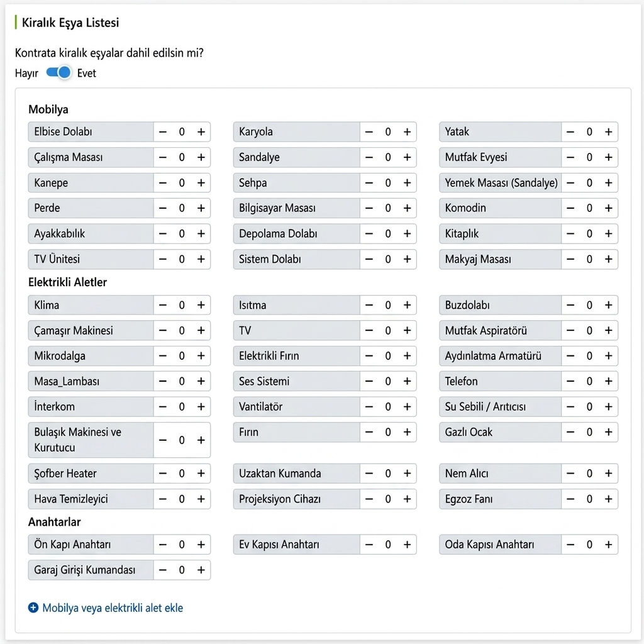Select the Hayır option label
This screenshot has height=644, width=644.
[26, 73]
